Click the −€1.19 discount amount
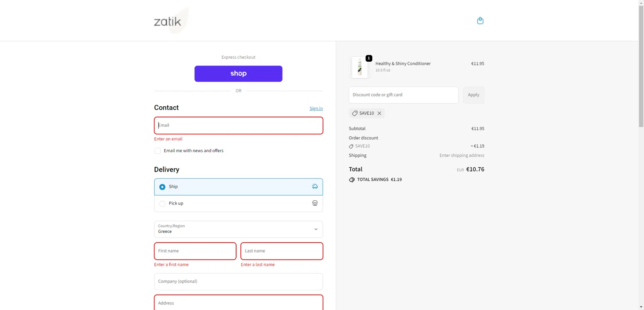 coord(477,146)
